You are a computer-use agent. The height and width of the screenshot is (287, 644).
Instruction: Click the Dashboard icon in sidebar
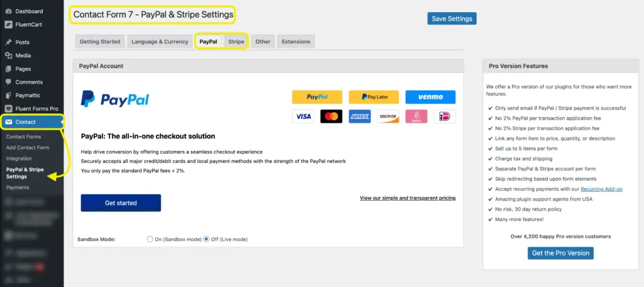pyautogui.click(x=8, y=11)
